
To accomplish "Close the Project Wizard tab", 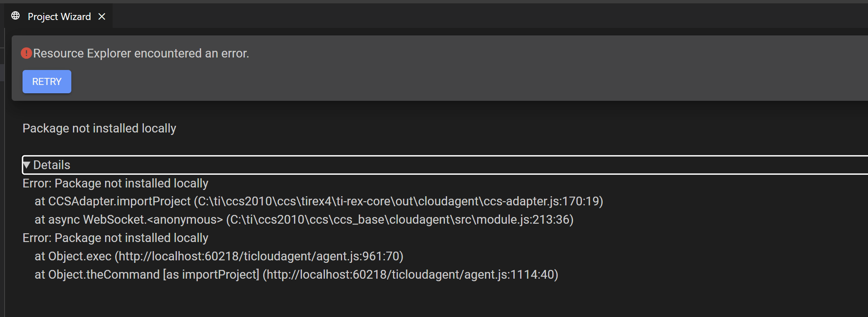I will (x=102, y=17).
